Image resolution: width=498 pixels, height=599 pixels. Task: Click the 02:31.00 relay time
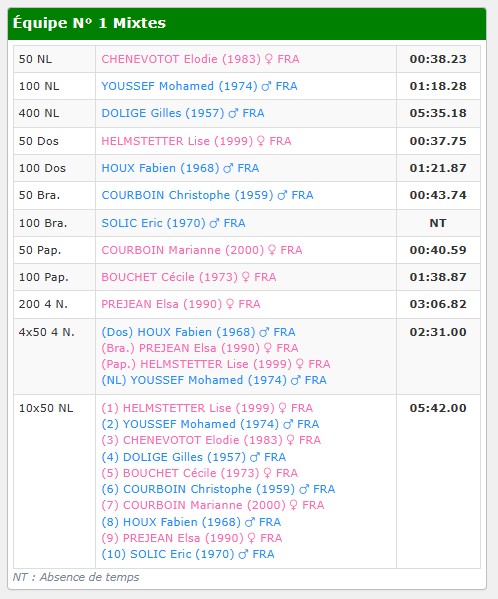click(438, 332)
